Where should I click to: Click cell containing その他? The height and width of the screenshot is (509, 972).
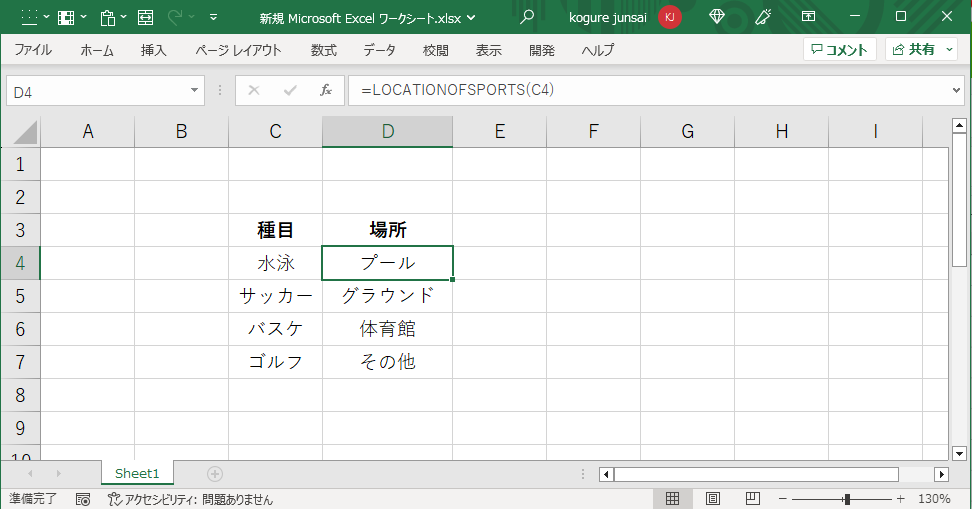coord(387,362)
